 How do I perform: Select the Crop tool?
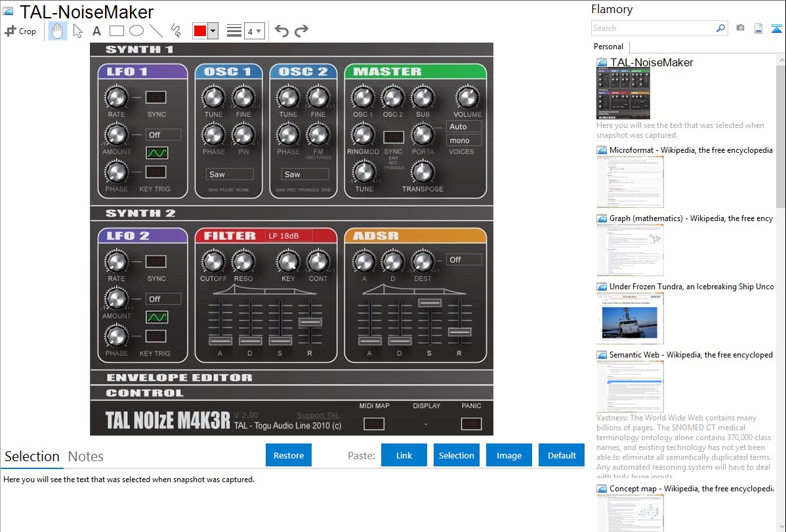click(20, 31)
